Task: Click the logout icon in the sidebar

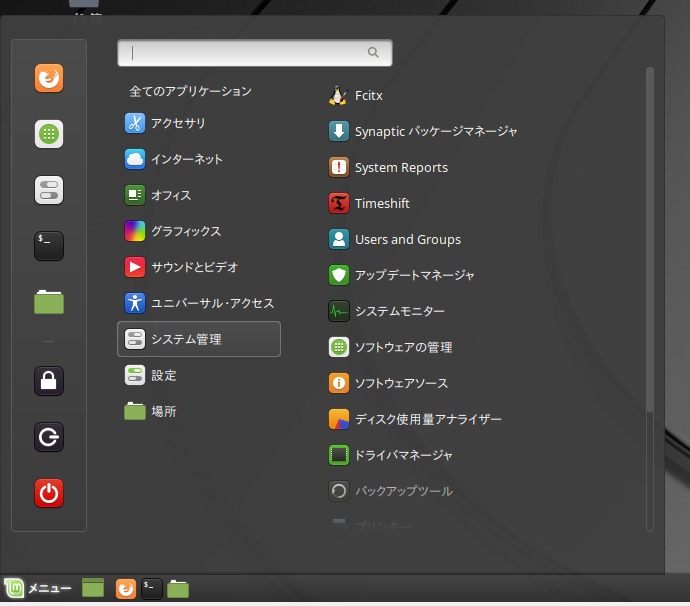Action: (49, 437)
